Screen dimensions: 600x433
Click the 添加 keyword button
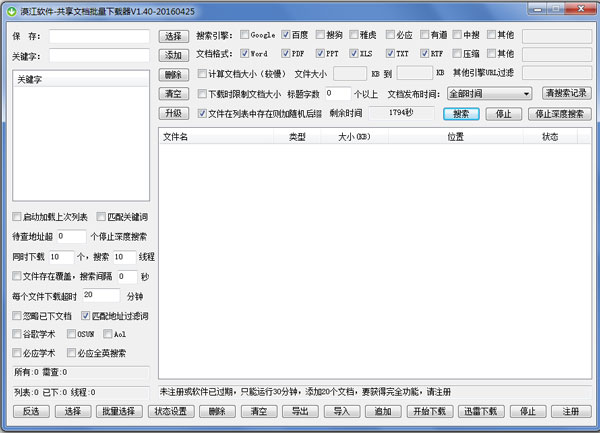coord(174,55)
